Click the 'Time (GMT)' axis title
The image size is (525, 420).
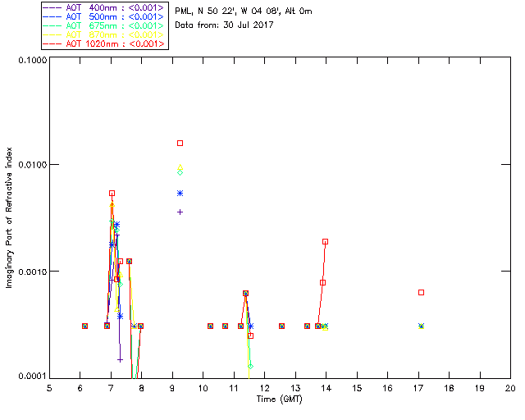(x=280, y=399)
